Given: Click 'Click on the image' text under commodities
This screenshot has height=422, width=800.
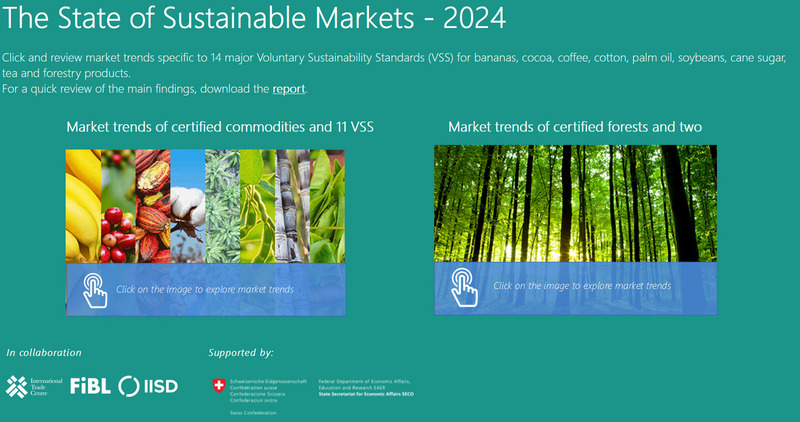Looking at the screenshot, I should 205,289.
